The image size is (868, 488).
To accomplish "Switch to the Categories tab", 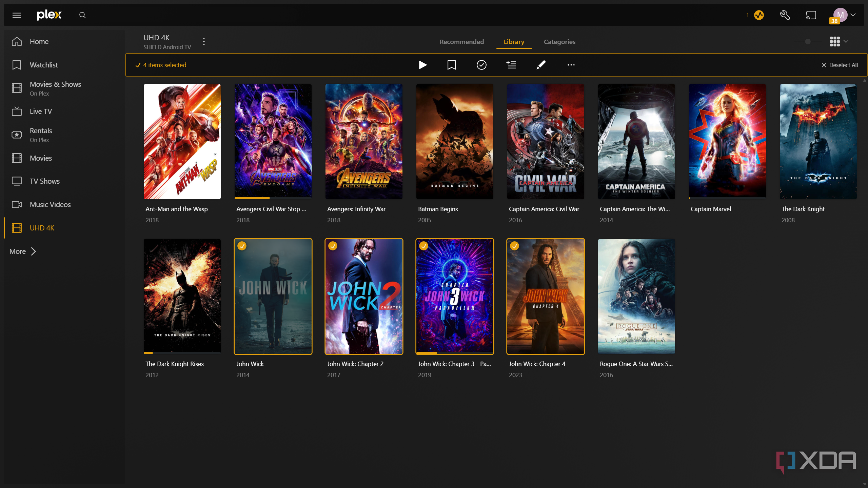I will click(559, 42).
